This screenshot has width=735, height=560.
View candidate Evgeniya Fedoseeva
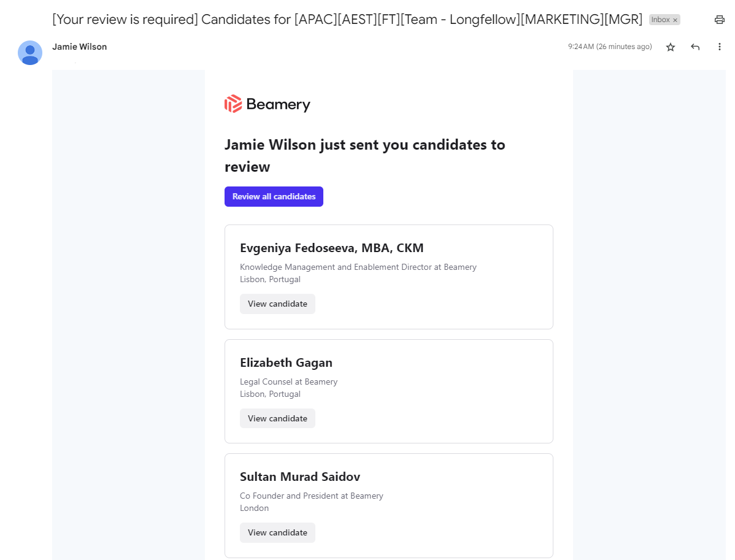coord(277,304)
